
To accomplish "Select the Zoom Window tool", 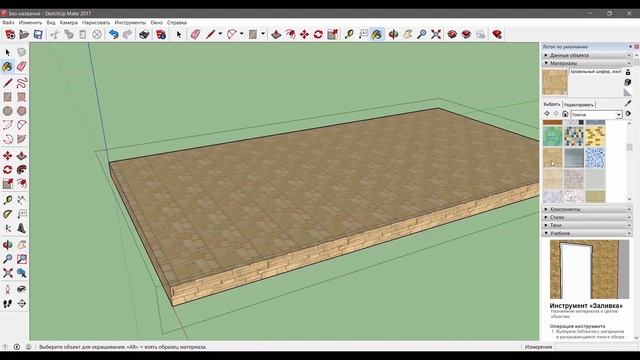I will coord(22,259).
